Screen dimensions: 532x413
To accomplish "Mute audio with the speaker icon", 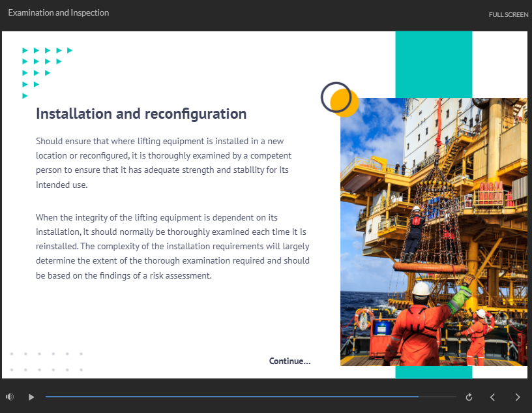I will pos(10,397).
